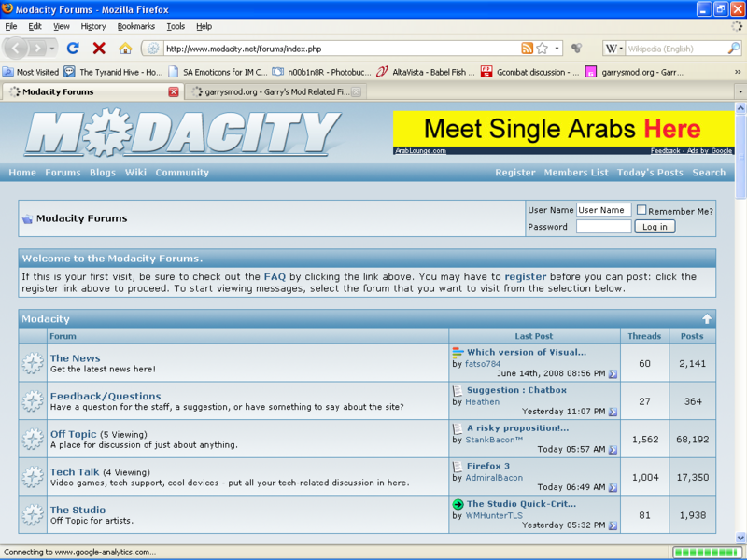
Task: Open the Firefox 3 thread link
Action: pyautogui.click(x=487, y=466)
